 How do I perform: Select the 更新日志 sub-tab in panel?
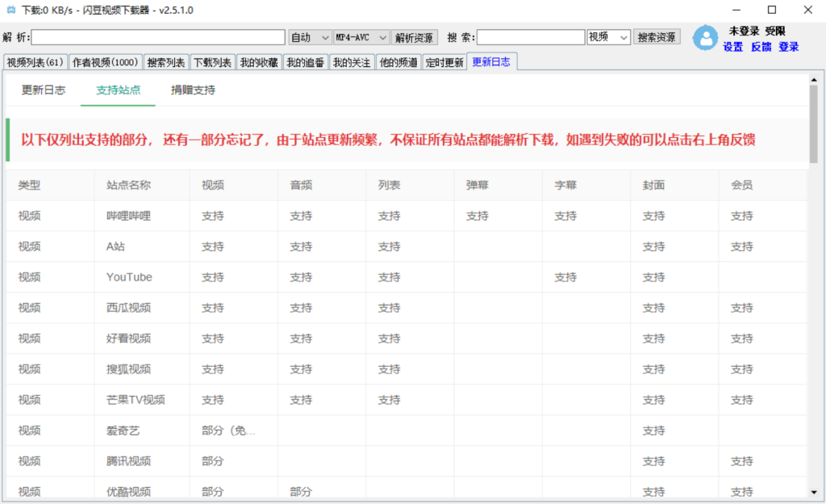coord(44,90)
